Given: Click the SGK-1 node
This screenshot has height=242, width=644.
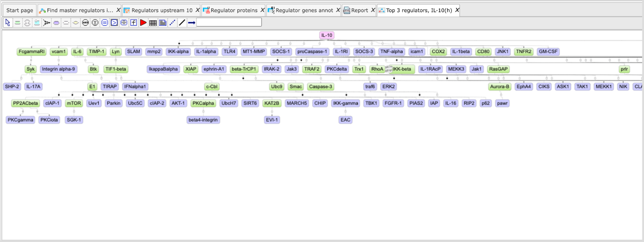Looking at the screenshot, I should 74,120.
